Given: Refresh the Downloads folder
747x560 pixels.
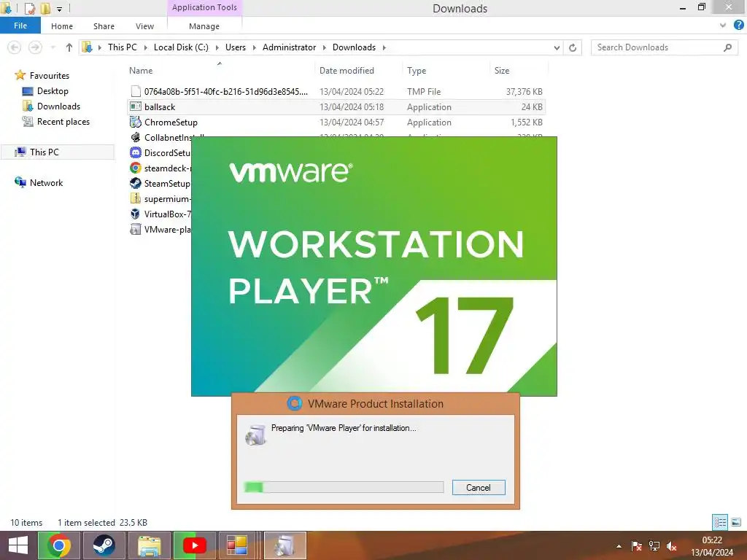Looking at the screenshot, I should pyautogui.click(x=573, y=47).
